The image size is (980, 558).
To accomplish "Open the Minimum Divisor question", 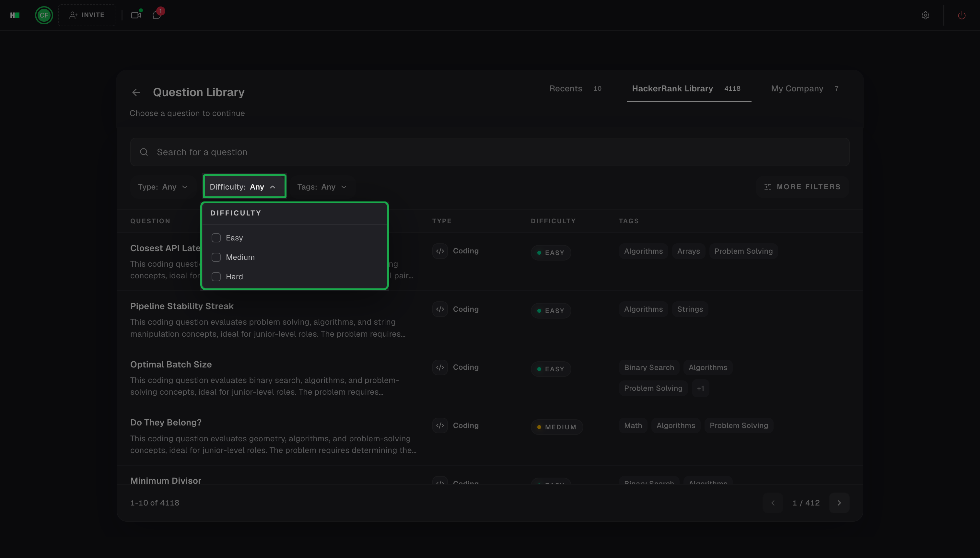I will click(x=166, y=481).
